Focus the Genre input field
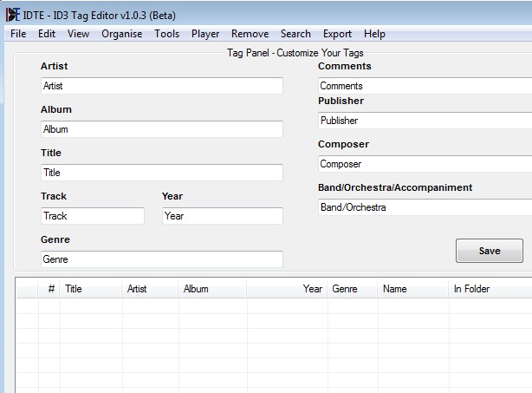 click(161, 259)
